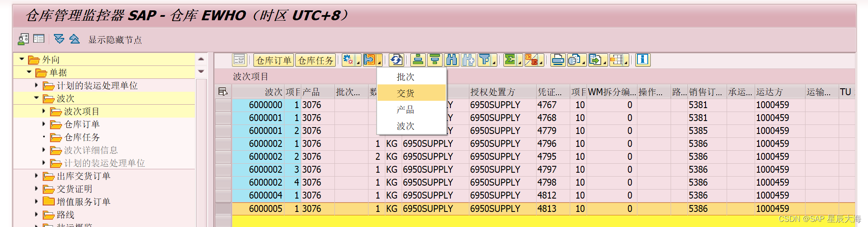Click the subtotals icon
The width and height of the screenshot is (868, 227).
click(531, 60)
